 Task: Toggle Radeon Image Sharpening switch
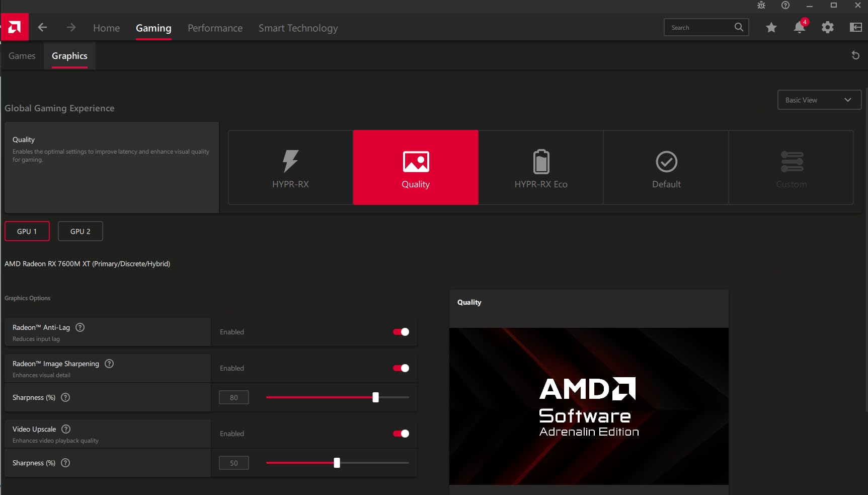point(401,368)
